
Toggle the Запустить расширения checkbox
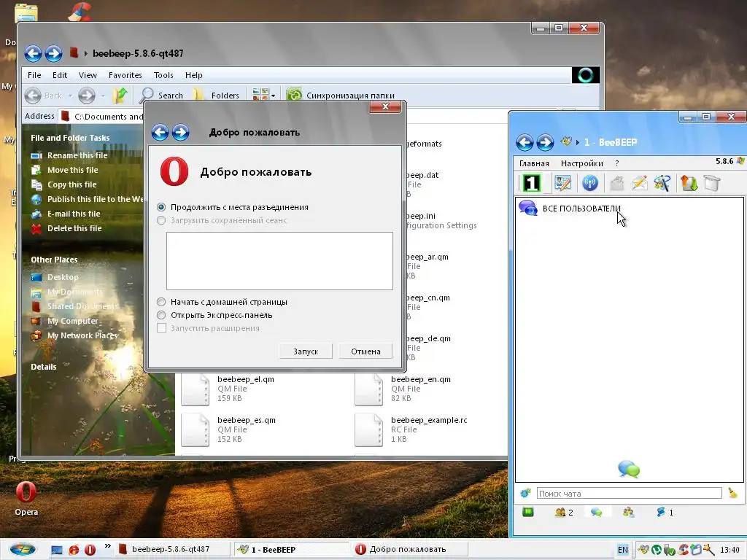coord(161,328)
